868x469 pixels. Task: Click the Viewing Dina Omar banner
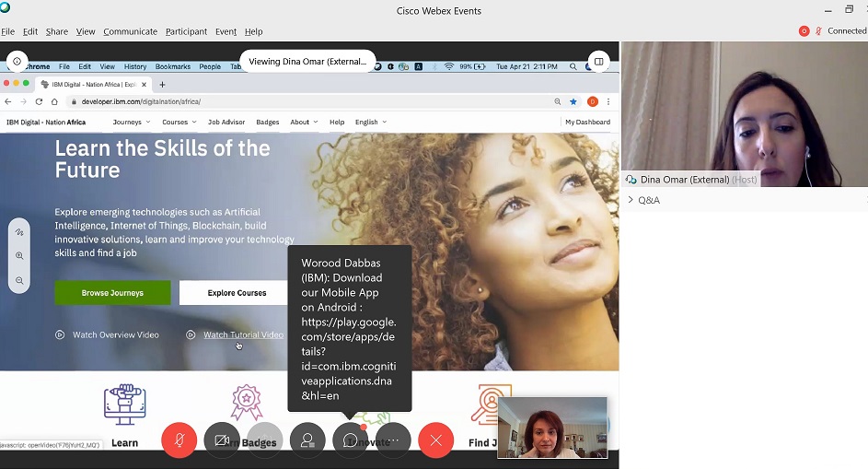point(307,62)
